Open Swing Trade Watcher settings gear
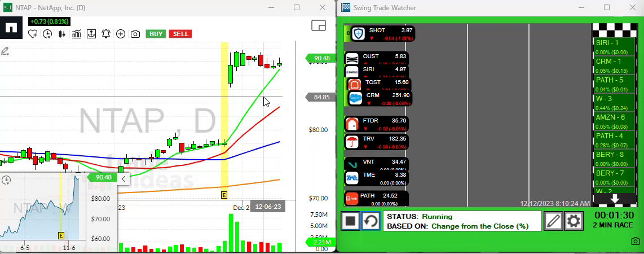This screenshot has width=644, height=254. click(574, 221)
